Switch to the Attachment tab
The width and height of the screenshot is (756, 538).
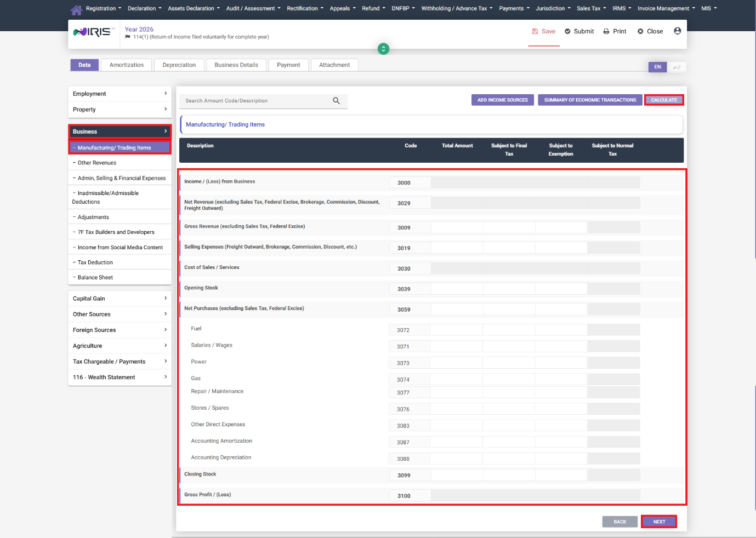(x=334, y=65)
